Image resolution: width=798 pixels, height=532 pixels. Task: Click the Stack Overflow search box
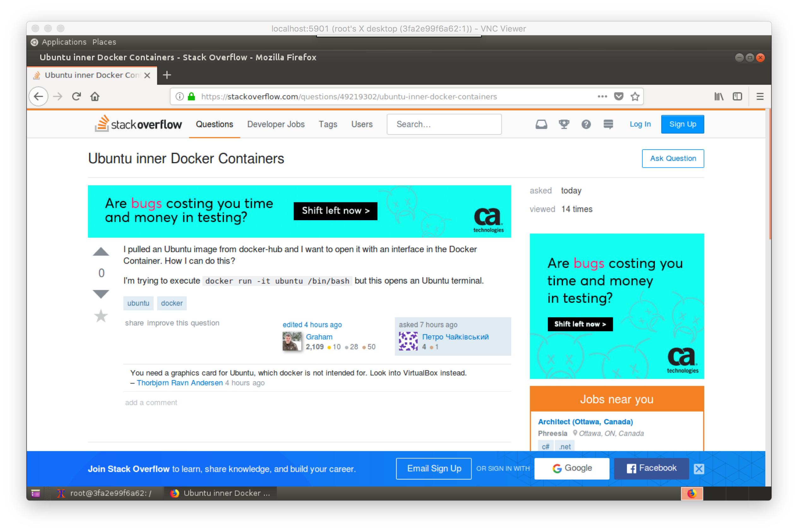tap(444, 124)
